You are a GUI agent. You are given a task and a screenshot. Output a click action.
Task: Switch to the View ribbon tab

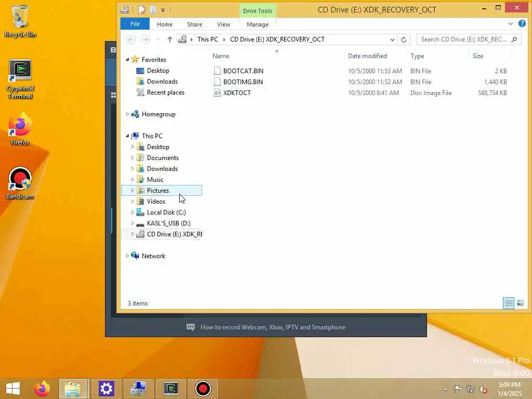pos(223,24)
